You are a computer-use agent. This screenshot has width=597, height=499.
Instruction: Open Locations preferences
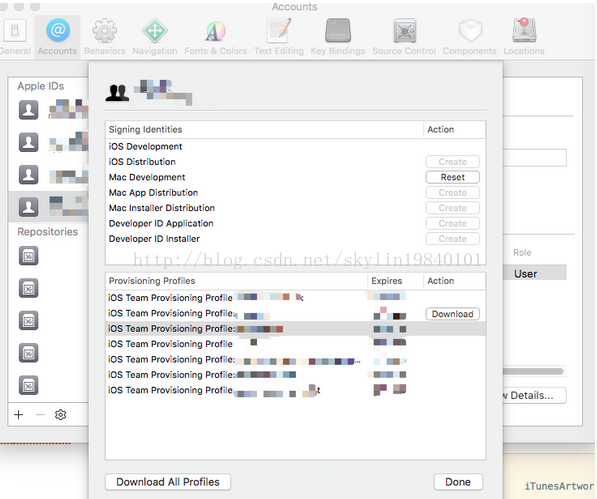[x=524, y=37]
